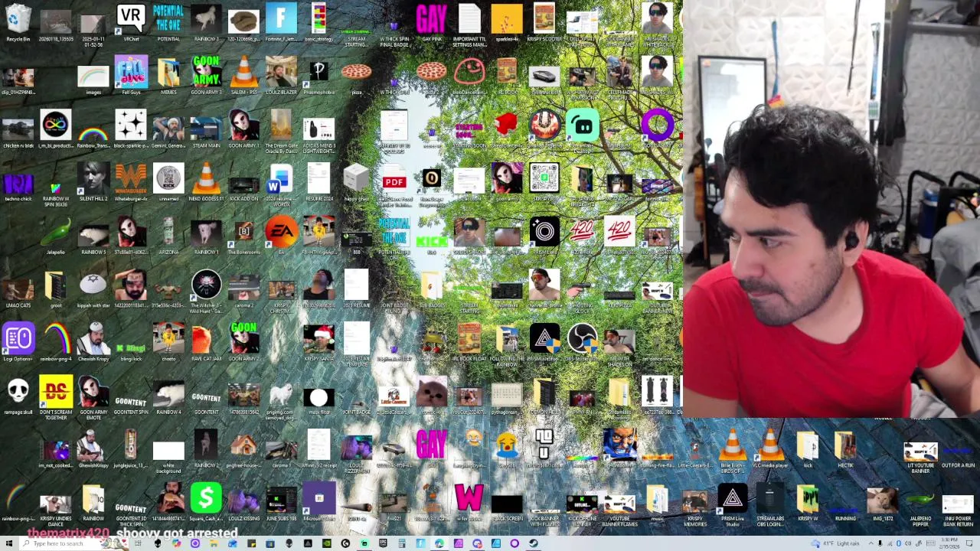Select the IMG_1872 cat photo
980x551 pixels.
[x=882, y=502]
